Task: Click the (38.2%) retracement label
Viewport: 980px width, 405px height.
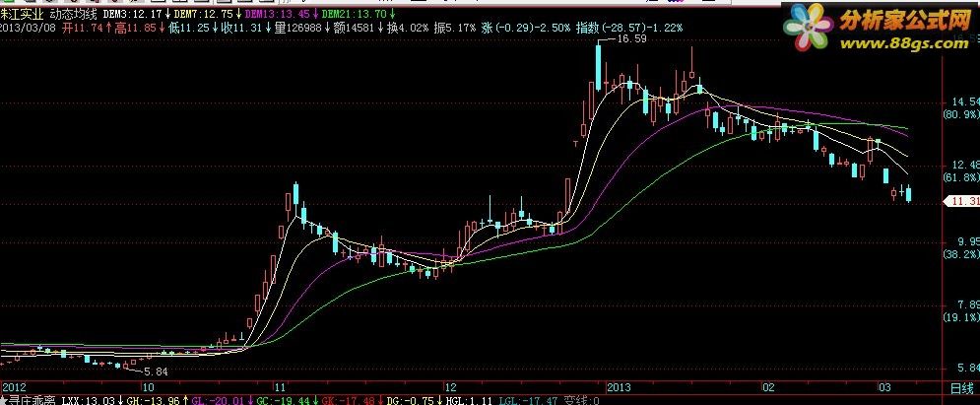Action: pyautogui.click(x=961, y=254)
